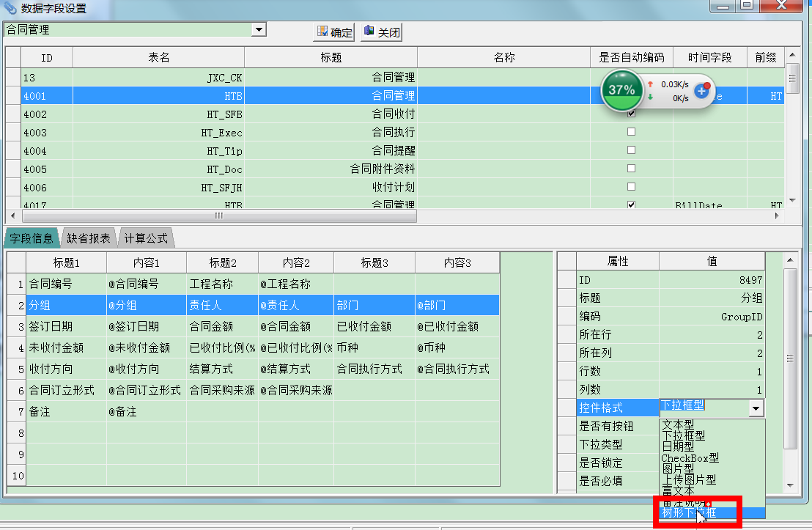Image resolution: width=812 pixels, height=530 pixels.
Task: Click the green 37% memory ball
Action: coord(621,90)
